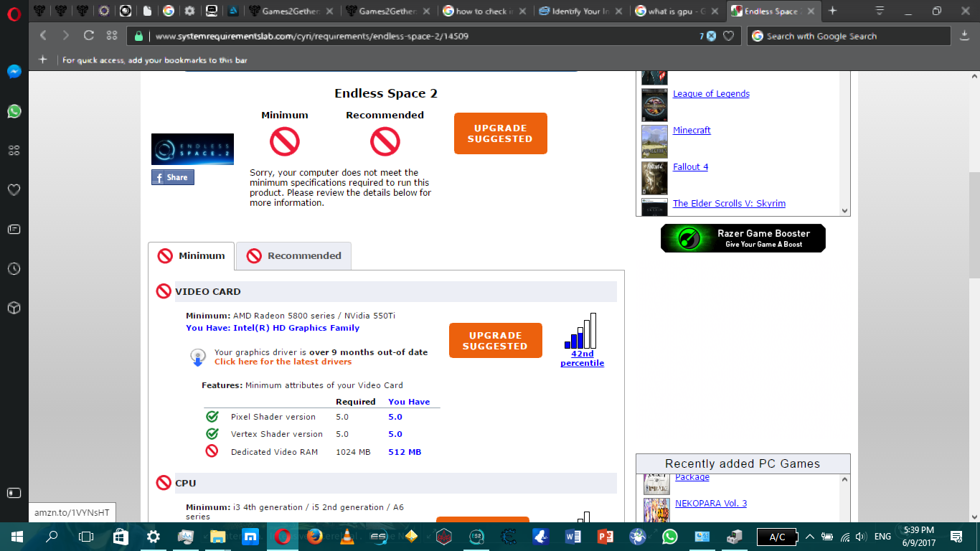The height and width of the screenshot is (551, 980).
Task: Go forward to the next page
Action: click(66, 36)
